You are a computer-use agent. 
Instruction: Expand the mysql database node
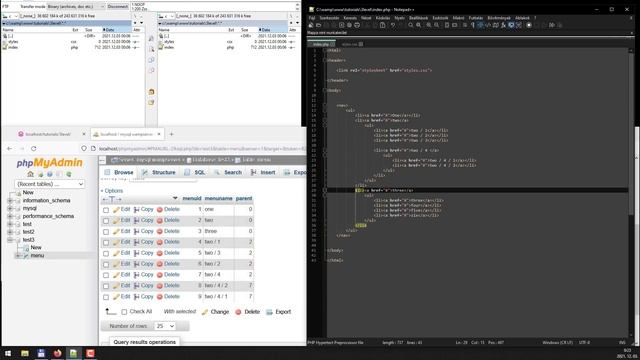tap(10, 209)
